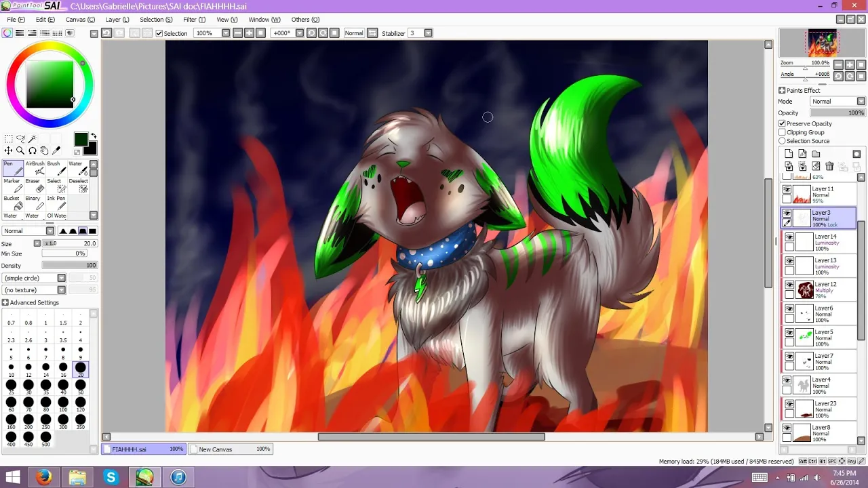The width and height of the screenshot is (868, 488).
Task: Create a new normal layer
Action: point(789,154)
